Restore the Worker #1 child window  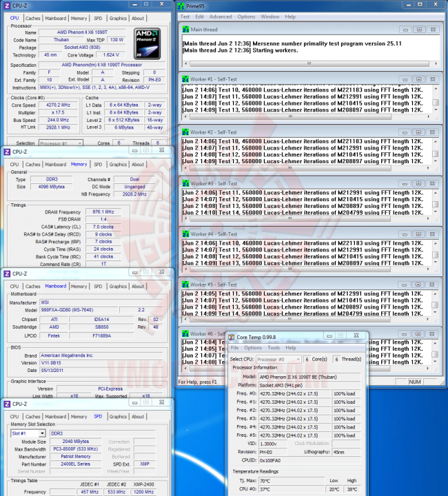[419, 79]
